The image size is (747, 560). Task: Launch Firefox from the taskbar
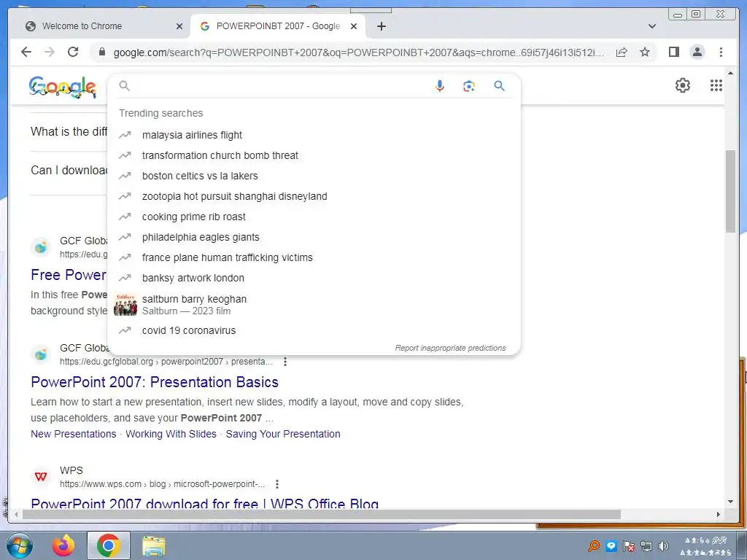[x=63, y=545]
